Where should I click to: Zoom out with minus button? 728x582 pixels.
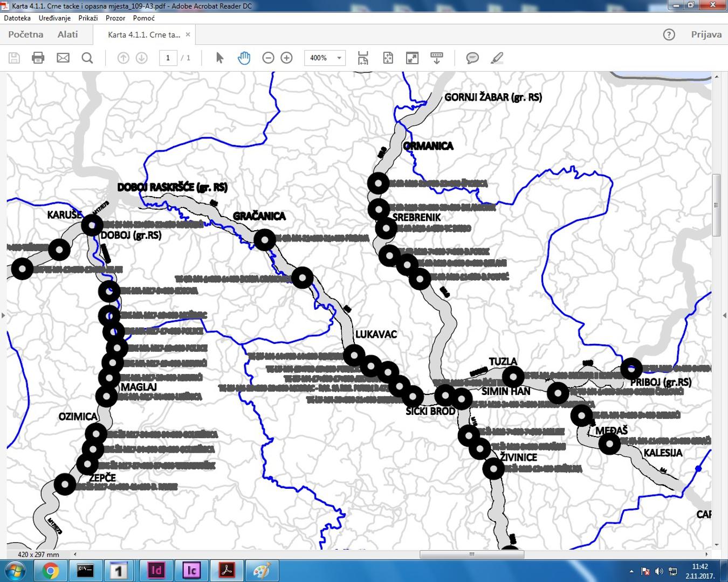(x=268, y=58)
